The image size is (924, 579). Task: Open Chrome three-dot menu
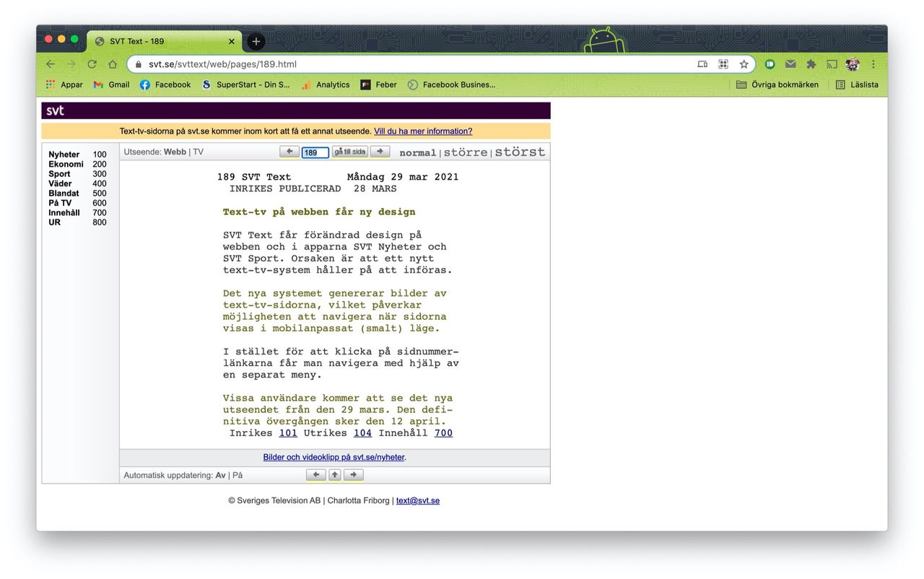pyautogui.click(x=873, y=64)
